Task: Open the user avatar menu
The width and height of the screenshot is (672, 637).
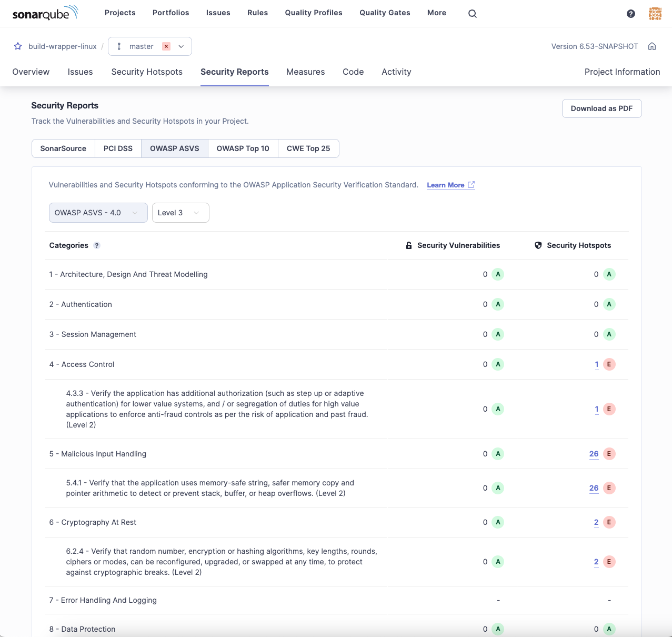Action: click(x=655, y=13)
